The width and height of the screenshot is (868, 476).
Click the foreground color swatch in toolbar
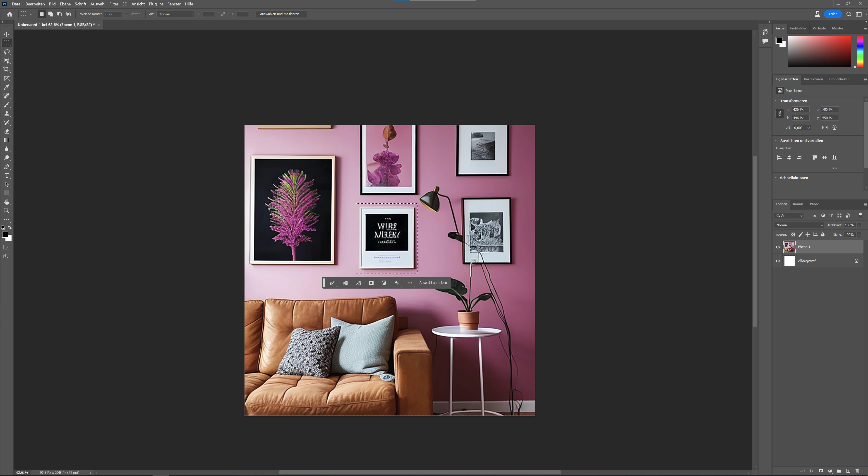tap(5, 235)
